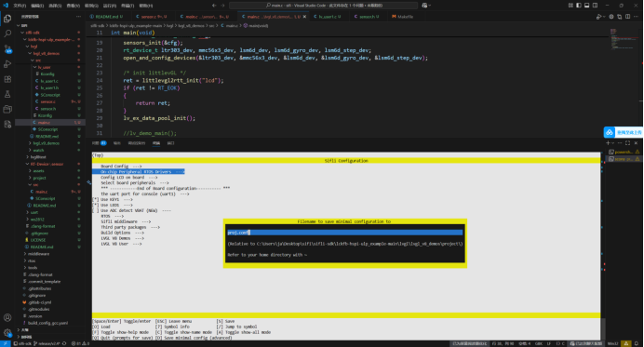Click the notifications bell in status bar
Viewport: 644px width, 347px height.
click(637, 343)
